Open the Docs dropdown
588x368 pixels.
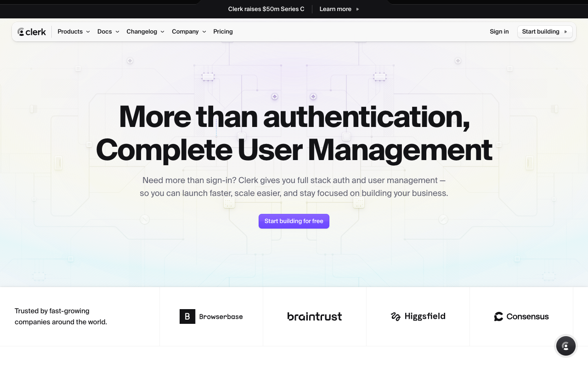click(x=107, y=32)
